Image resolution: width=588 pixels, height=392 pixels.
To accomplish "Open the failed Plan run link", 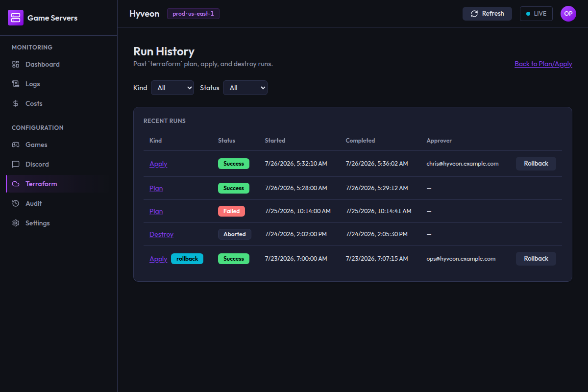I will coord(156,211).
